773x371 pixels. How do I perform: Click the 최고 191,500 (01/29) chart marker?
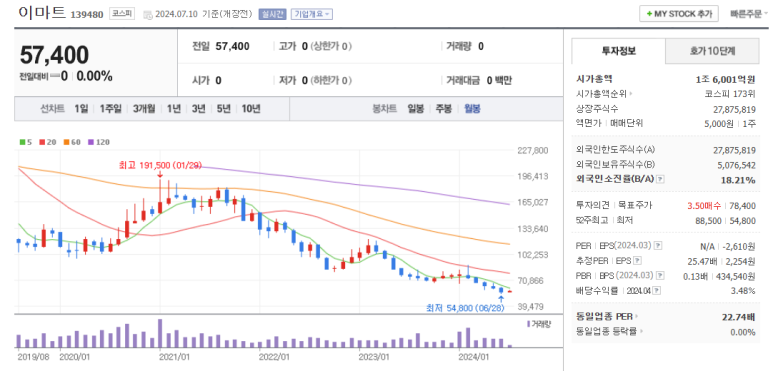tap(160, 166)
